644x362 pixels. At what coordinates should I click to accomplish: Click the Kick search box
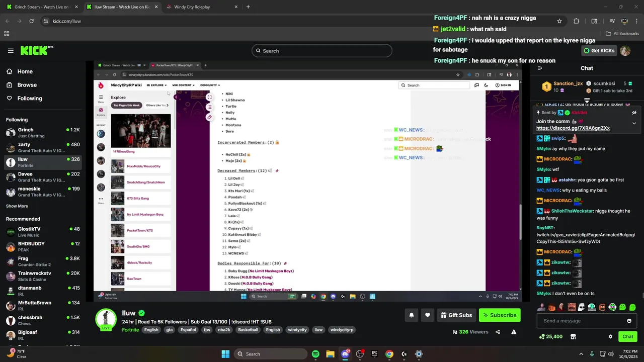pyautogui.click(x=322, y=51)
